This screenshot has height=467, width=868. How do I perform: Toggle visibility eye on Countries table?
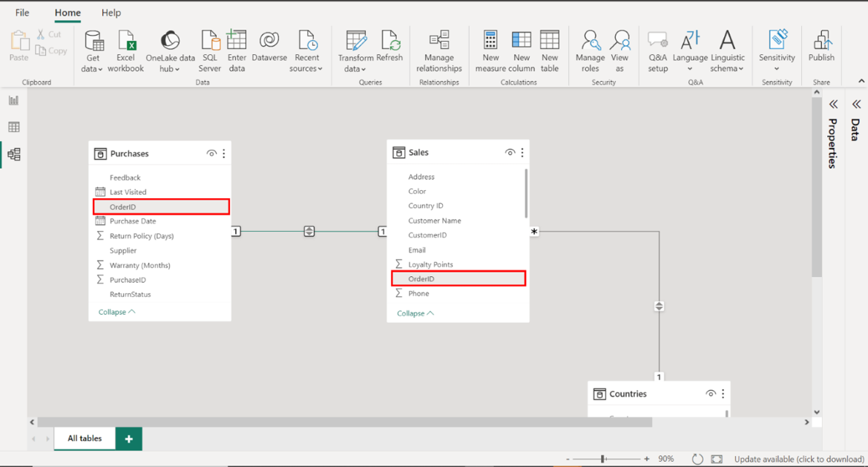click(x=711, y=393)
